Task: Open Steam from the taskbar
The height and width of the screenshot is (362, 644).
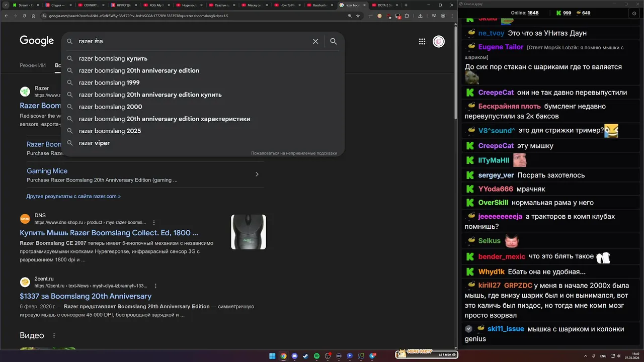Action: [305, 356]
